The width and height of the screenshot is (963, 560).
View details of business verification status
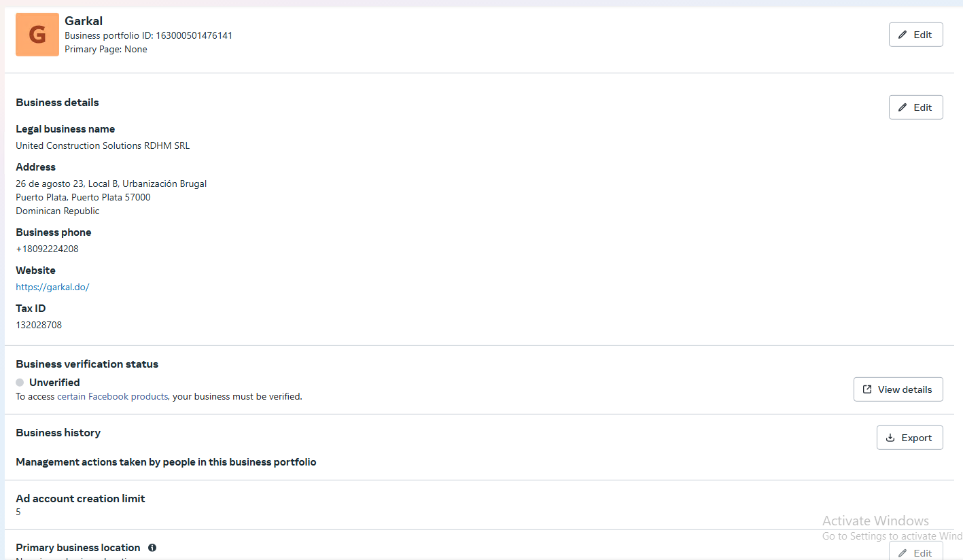tap(898, 389)
